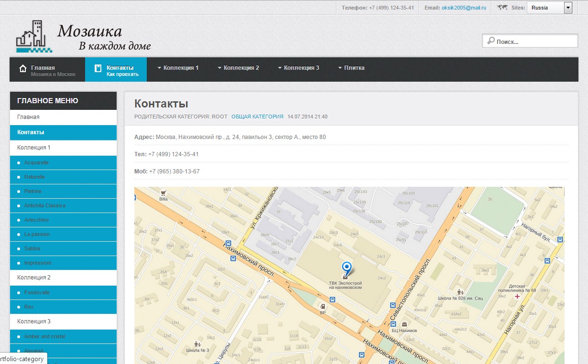Image resolution: width=588 pixels, height=364 pixels.
Task: Select Fondovalle in the sidebar
Action: 37,292
